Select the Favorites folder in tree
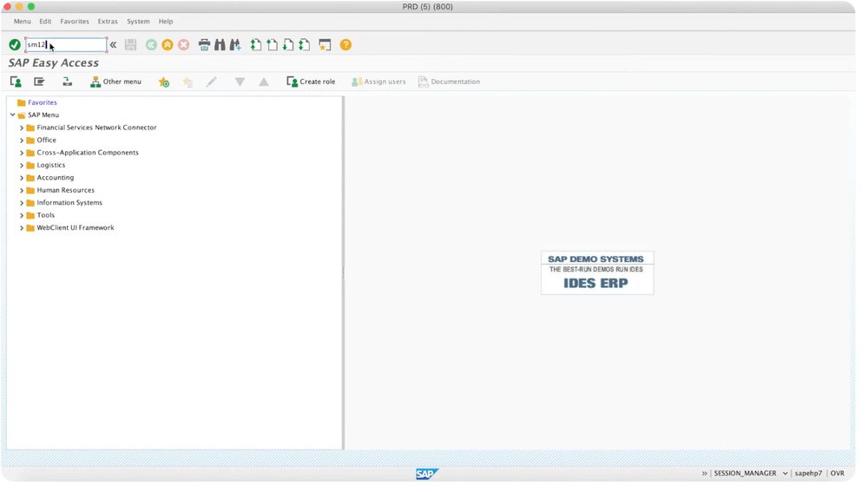Image resolution: width=868 pixels, height=492 pixels. pyautogui.click(x=37, y=102)
